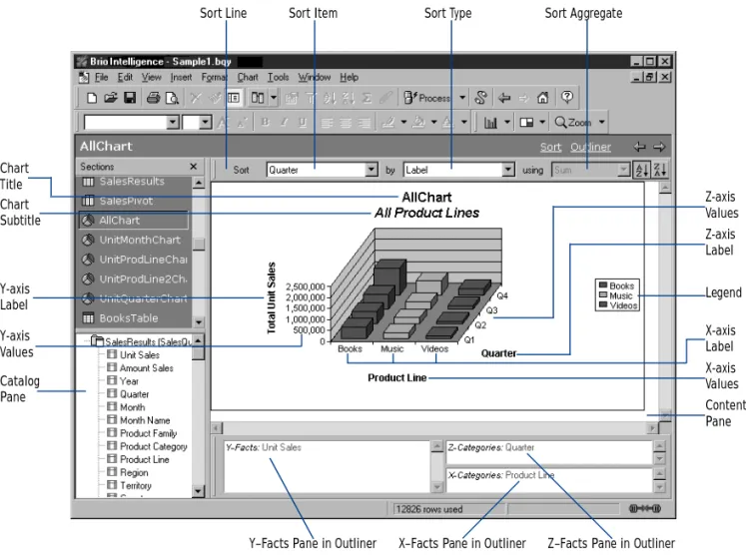This screenshot has width=746, height=560.
Task: Select the UnitMonthChart section
Action: point(140,240)
